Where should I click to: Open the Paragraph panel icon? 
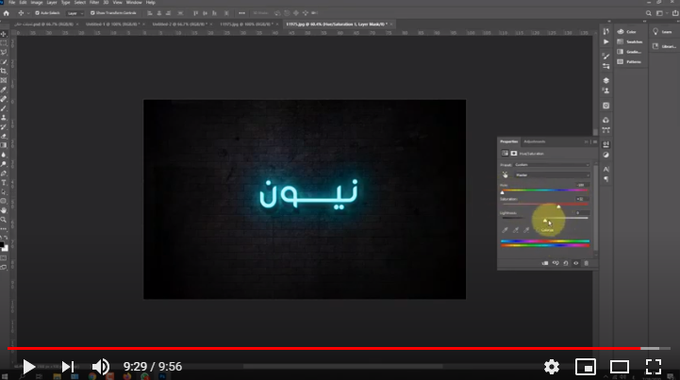click(606, 179)
